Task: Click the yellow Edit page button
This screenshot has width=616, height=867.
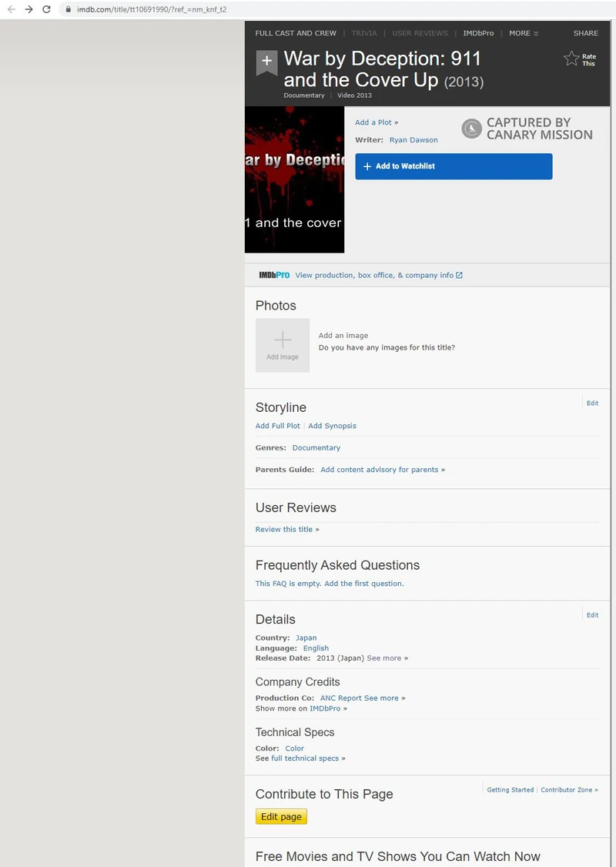Action: (282, 817)
